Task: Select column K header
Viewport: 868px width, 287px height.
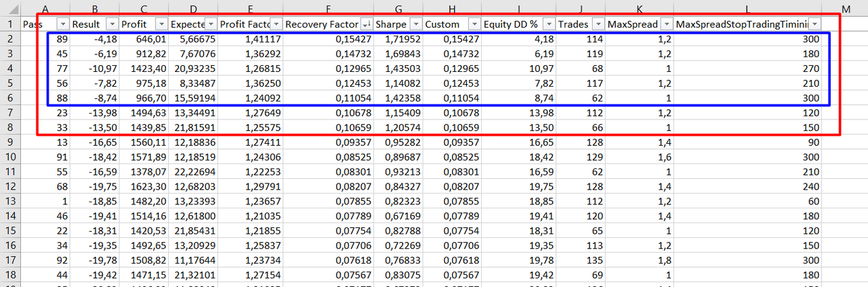Action: coord(639,9)
